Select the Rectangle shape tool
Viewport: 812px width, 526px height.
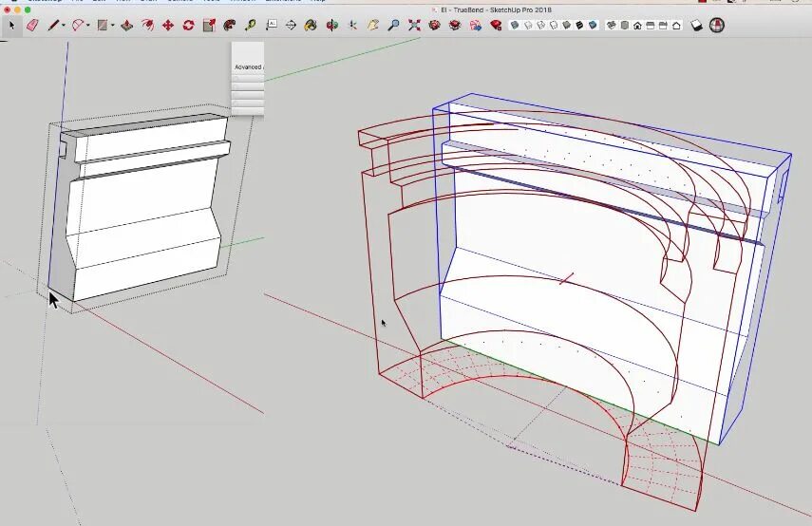tap(103, 25)
